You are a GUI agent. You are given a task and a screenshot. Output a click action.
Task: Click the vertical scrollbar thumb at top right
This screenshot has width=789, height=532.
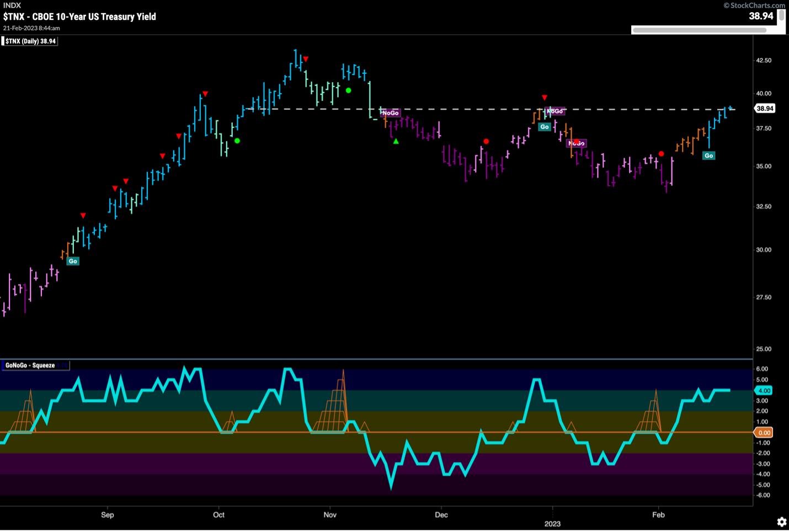click(781, 15)
